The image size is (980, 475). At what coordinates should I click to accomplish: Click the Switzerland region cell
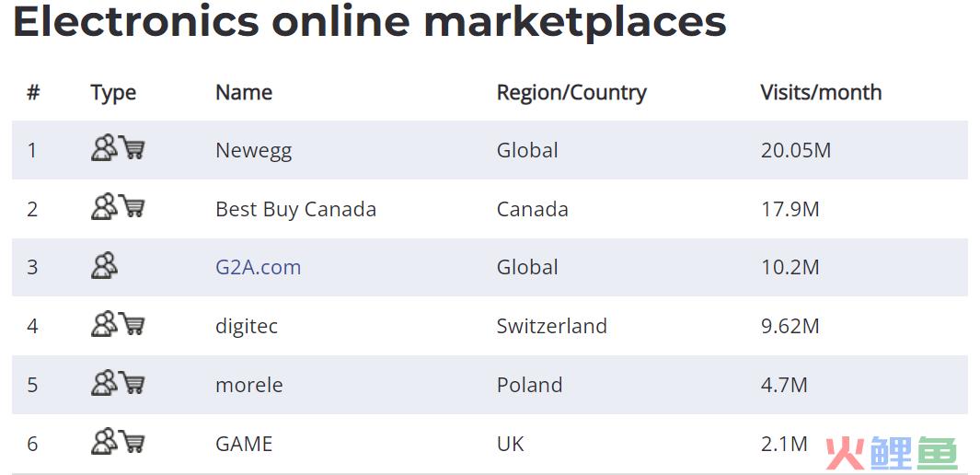(552, 326)
